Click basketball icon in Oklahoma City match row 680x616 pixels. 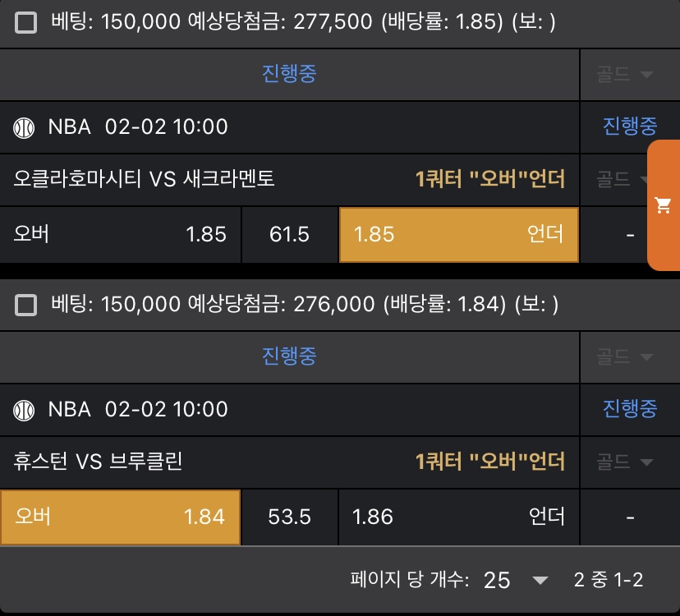coord(25,127)
